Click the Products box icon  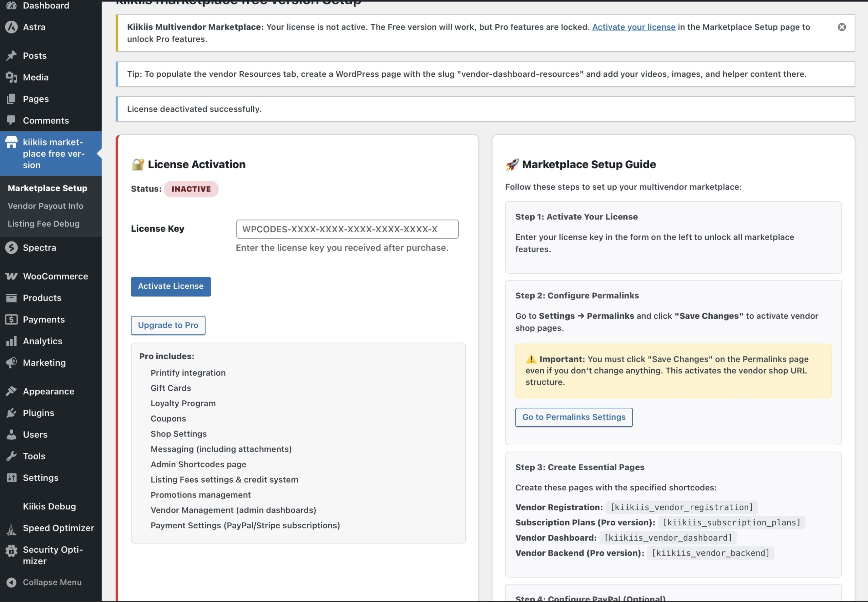point(11,298)
